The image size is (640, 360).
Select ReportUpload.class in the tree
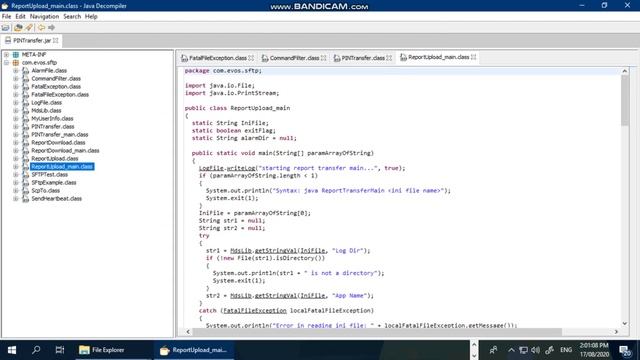pyautogui.click(x=55, y=158)
